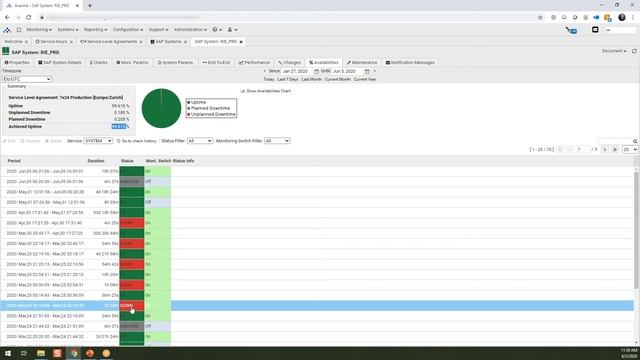Click the Since date input field
Viewport: 640px width, 360px height.
tap(297, 71)
